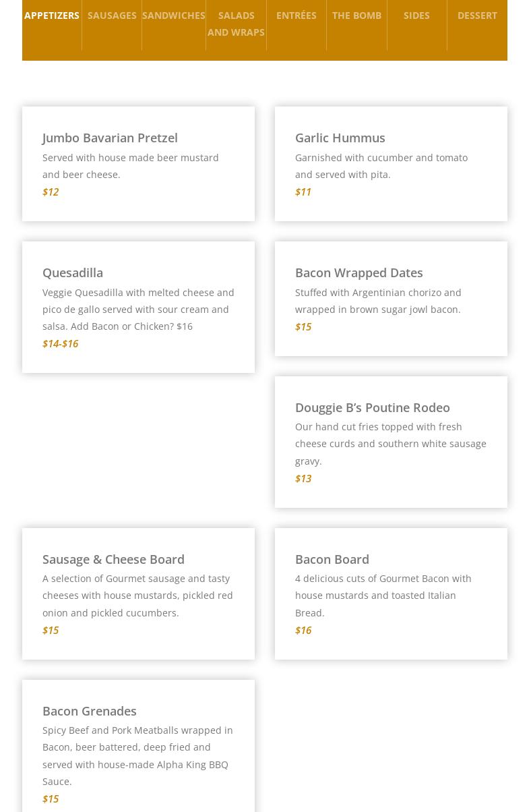Viewport: 529px width, 812px height.
Task: Show The Bomb menu tab
Action: [356, 16]
